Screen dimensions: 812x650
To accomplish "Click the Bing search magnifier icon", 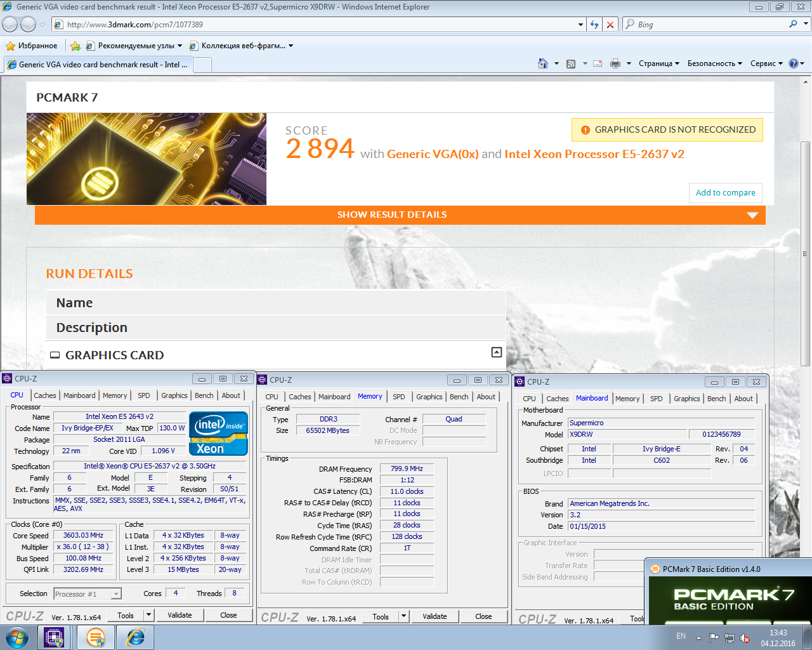I will click(x=793, y=24).
